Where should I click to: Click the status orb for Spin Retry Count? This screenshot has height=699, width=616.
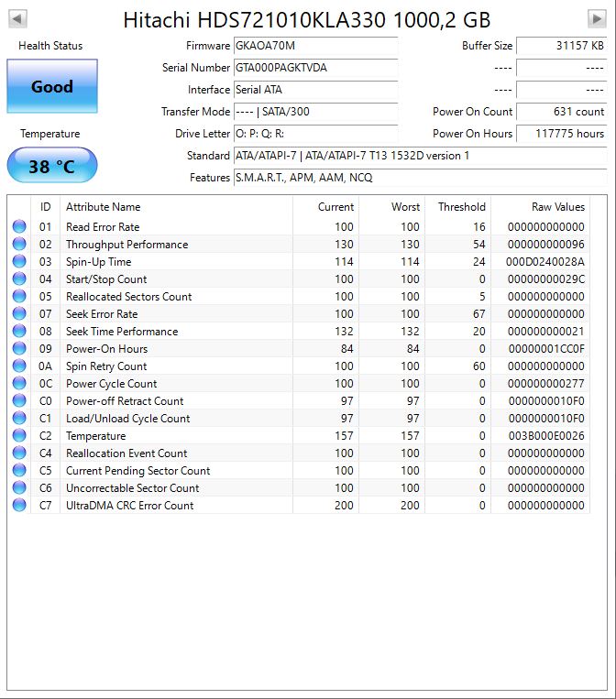(x=19, y=366)
